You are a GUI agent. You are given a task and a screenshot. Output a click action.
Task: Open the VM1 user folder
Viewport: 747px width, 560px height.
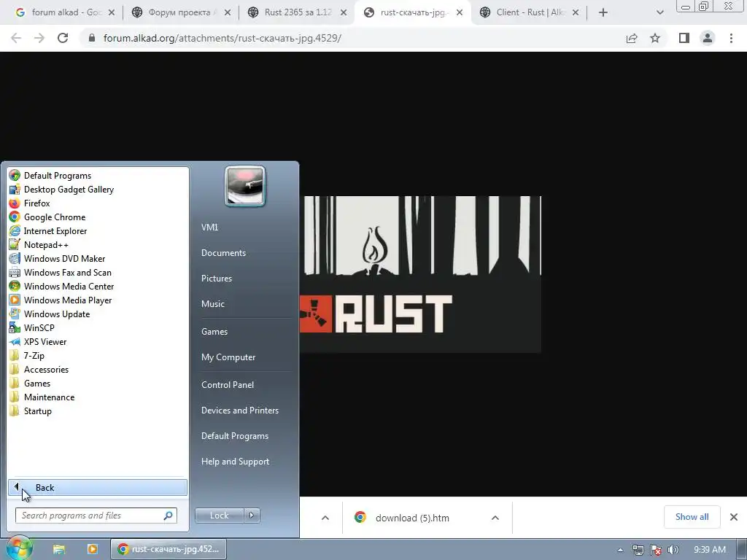coord(209,227)
